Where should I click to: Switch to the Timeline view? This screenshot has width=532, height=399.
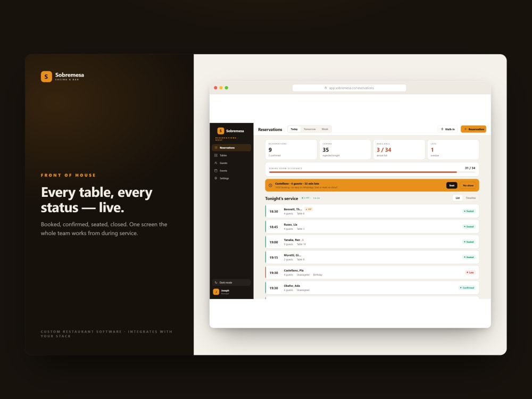click(x=471, y=198)
